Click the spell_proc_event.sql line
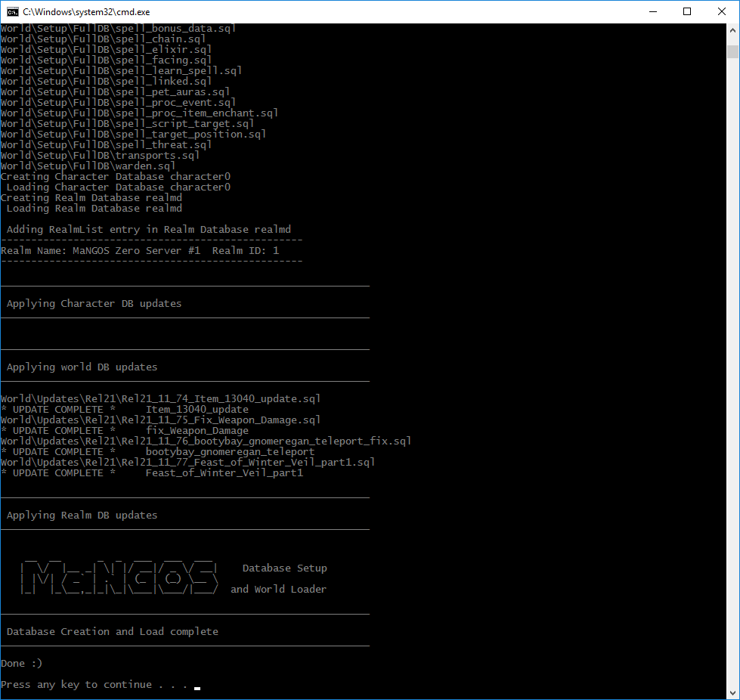 click(118, 102)
